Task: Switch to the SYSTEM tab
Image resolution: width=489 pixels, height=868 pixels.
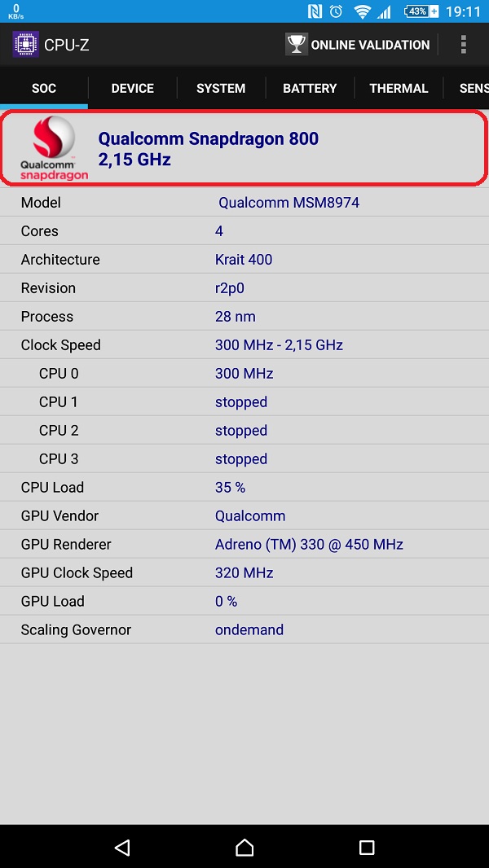Action: click(221, 88)
